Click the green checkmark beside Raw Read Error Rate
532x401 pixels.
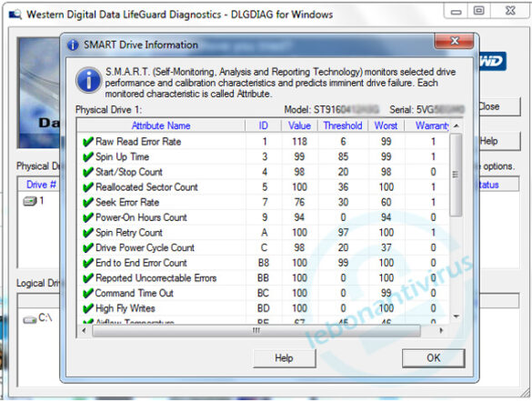point(88,142)
